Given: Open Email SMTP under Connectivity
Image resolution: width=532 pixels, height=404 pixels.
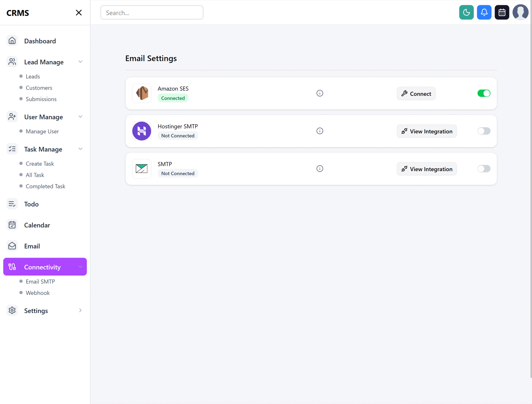Looking at the screenshot, I should point(40,281).
